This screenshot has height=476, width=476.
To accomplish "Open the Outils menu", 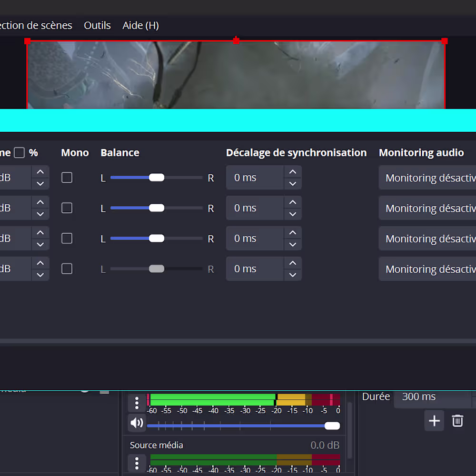I will coord(97,26).
